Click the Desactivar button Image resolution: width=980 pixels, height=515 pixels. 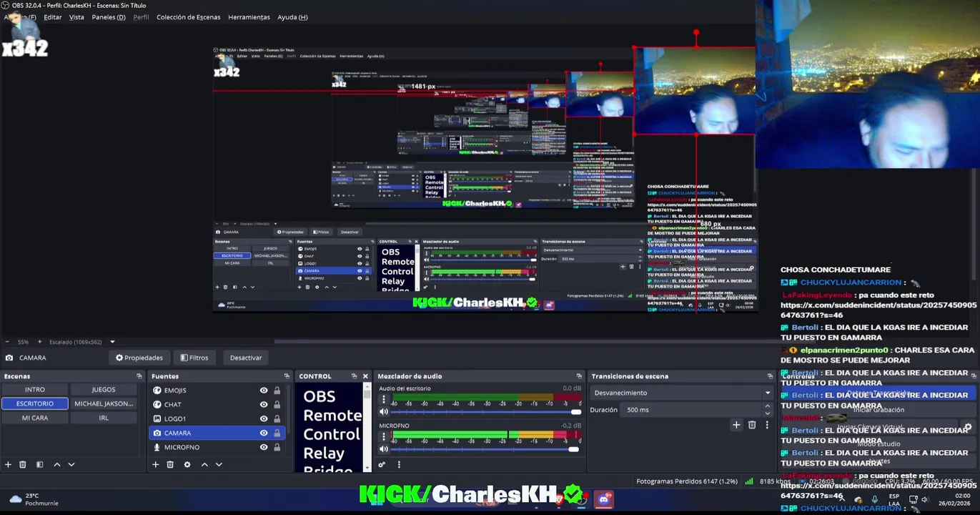[246, 358]
